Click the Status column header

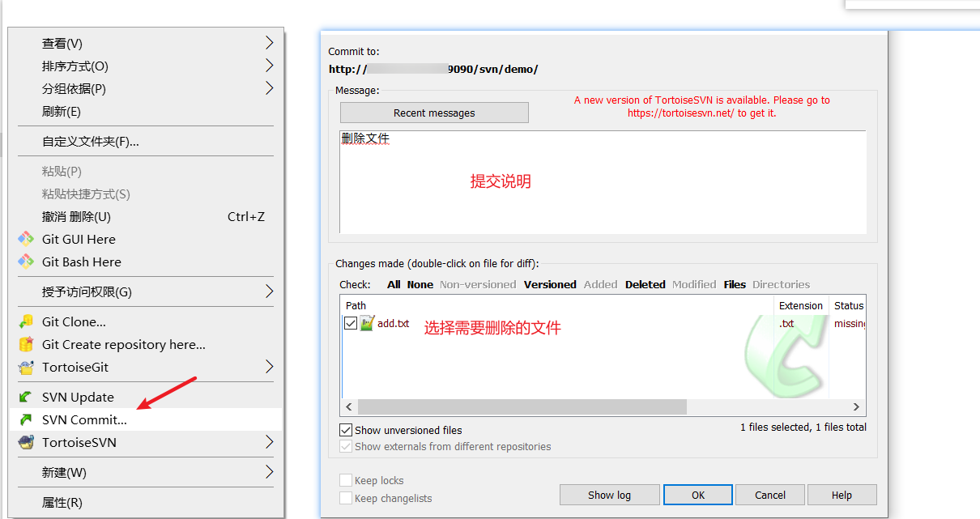pos(848,305)
